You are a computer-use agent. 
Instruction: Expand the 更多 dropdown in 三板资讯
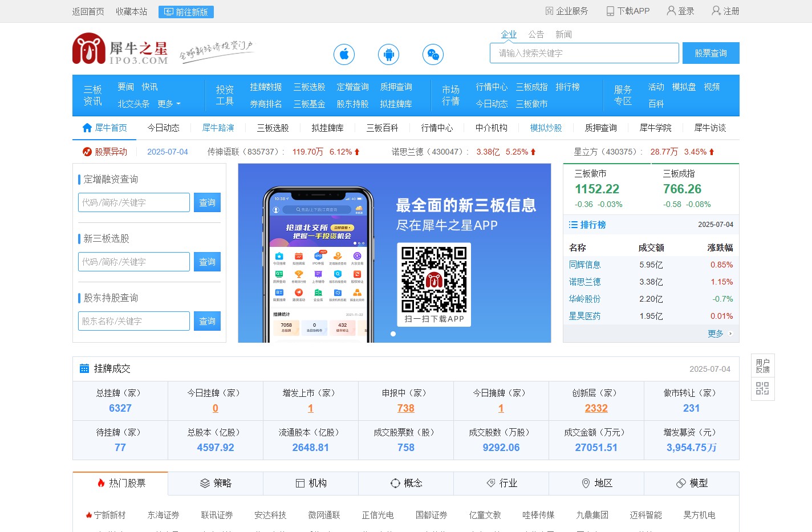point(169,104)
